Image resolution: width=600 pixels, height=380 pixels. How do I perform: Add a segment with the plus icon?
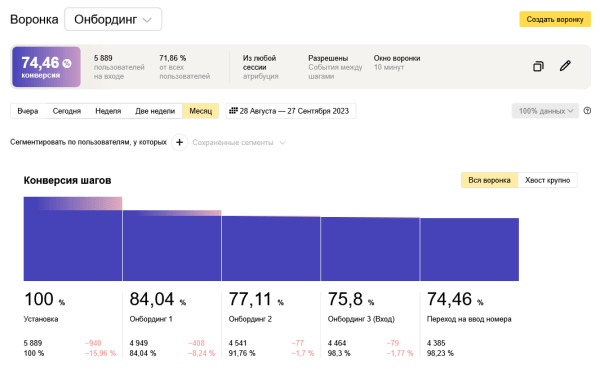(179, 142)
